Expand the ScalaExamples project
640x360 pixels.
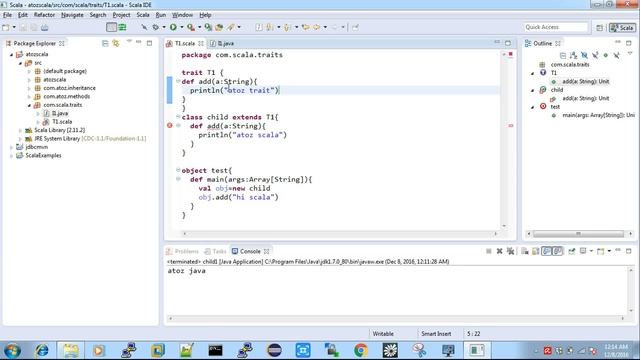click(11, 156)
